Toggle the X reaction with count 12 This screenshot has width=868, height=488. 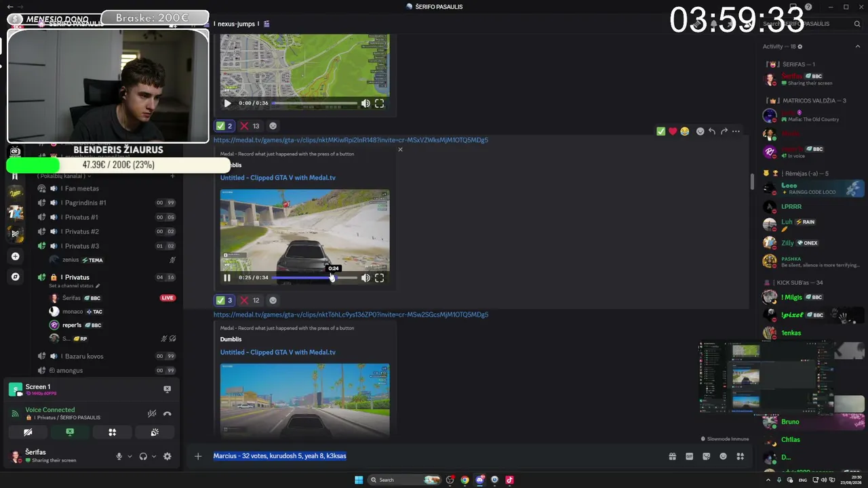coord(250,300)
